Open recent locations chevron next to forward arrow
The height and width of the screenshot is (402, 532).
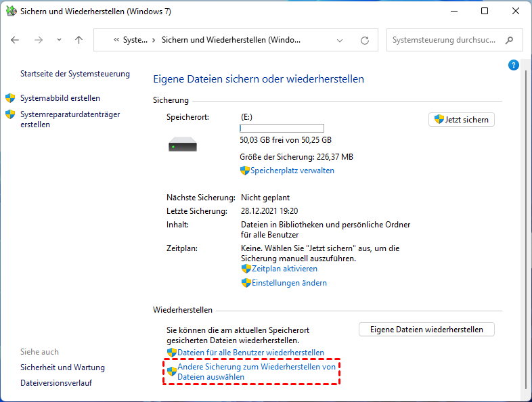point(59,40)
